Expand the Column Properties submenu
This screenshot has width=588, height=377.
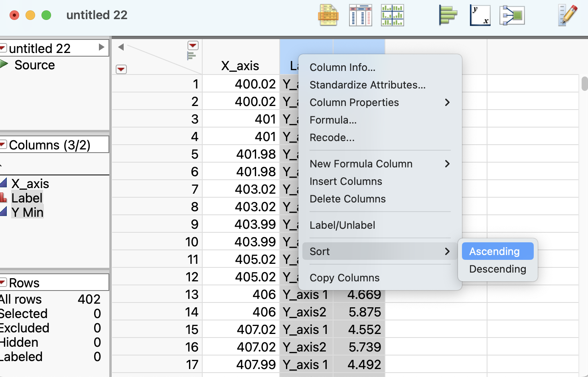tap(380, 102)
